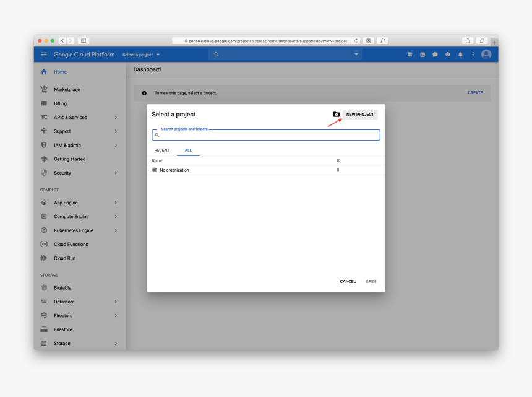
Task: Click the Bigtable icon
Action: (x=44, y=287)
